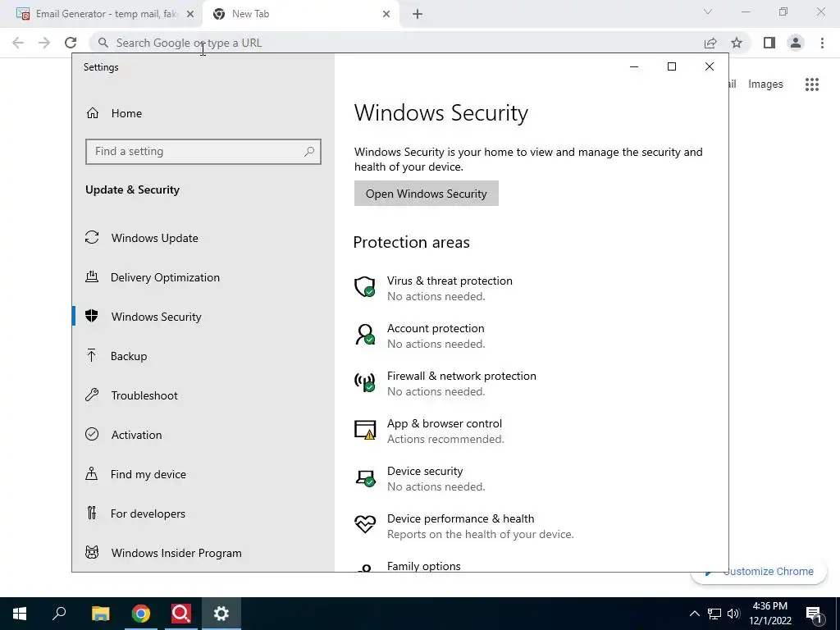The height and width of the screenshot is (630, 840).
Task: Click the App & browser control warning icon
Action: [365, 430]
